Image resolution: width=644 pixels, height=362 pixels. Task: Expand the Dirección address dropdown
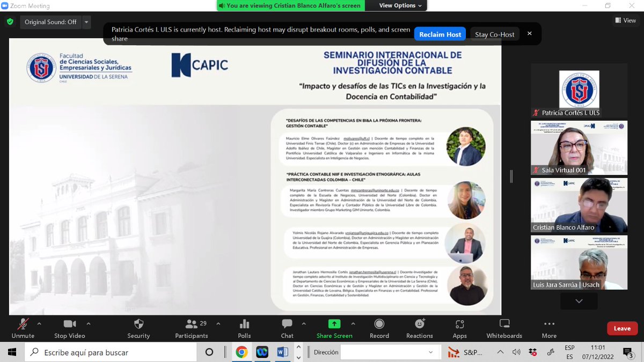(x=431, y=352)
